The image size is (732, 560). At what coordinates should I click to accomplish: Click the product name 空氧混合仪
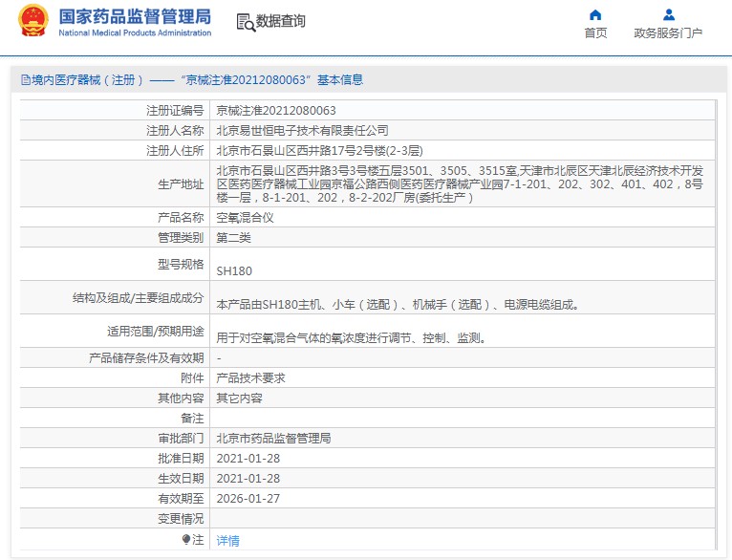tap(245, 218)
